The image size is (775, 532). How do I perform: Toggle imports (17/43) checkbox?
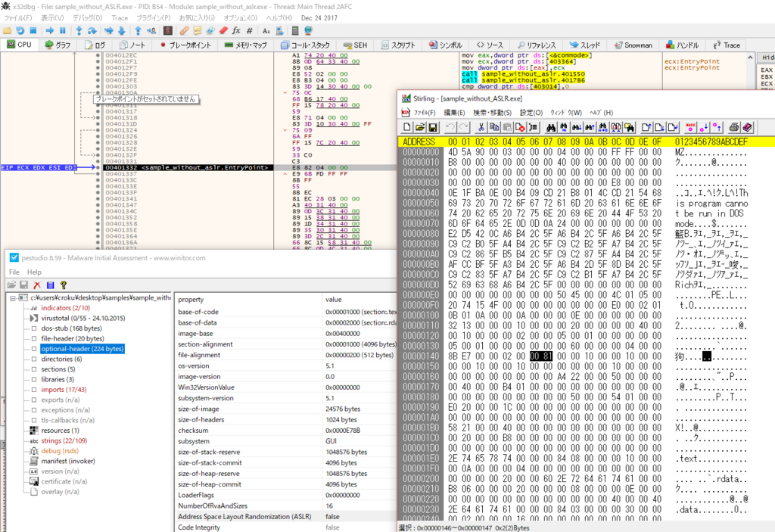[x=34, y=390]
